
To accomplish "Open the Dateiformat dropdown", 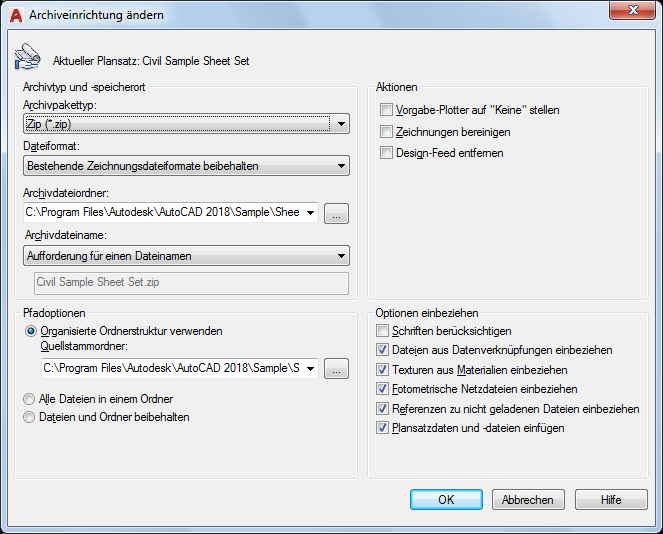I will [x=186, y=166].
